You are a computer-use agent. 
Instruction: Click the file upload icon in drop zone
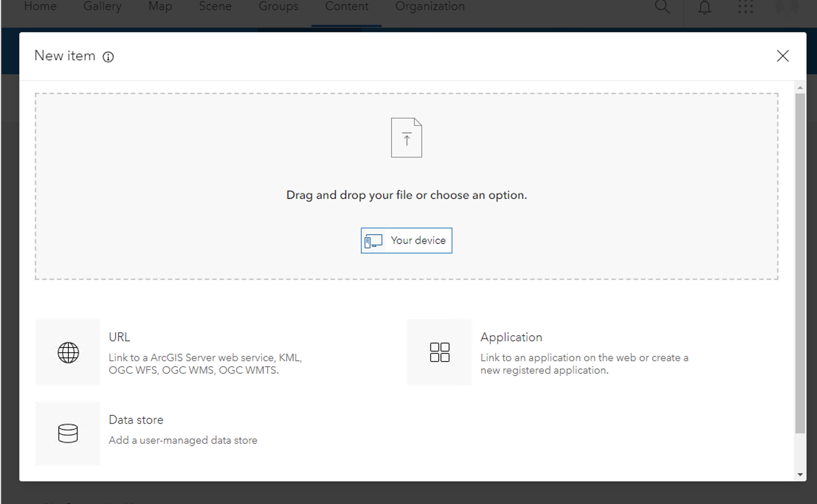pyautogui.click(x=406, y=137)
